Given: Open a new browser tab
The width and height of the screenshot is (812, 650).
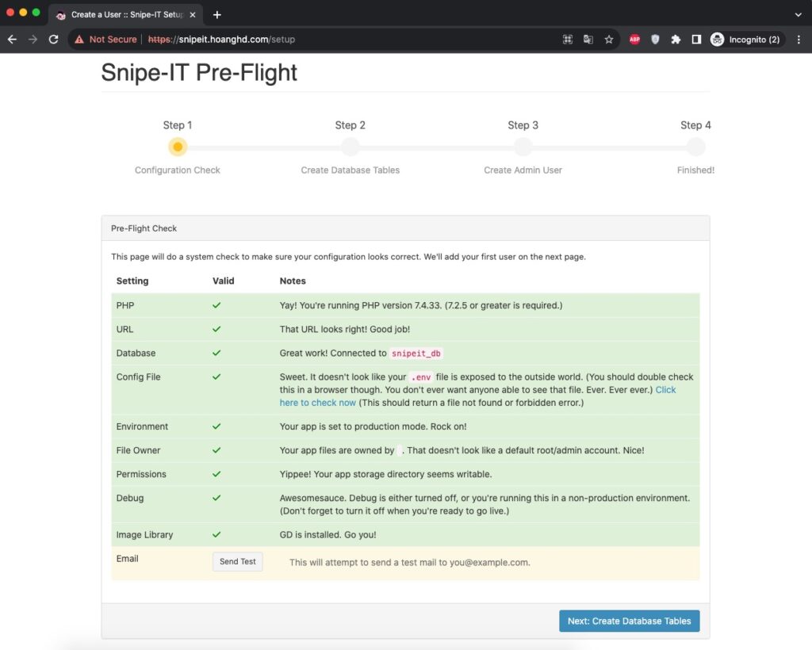Looking at the screenshot, I should [217, 14].
